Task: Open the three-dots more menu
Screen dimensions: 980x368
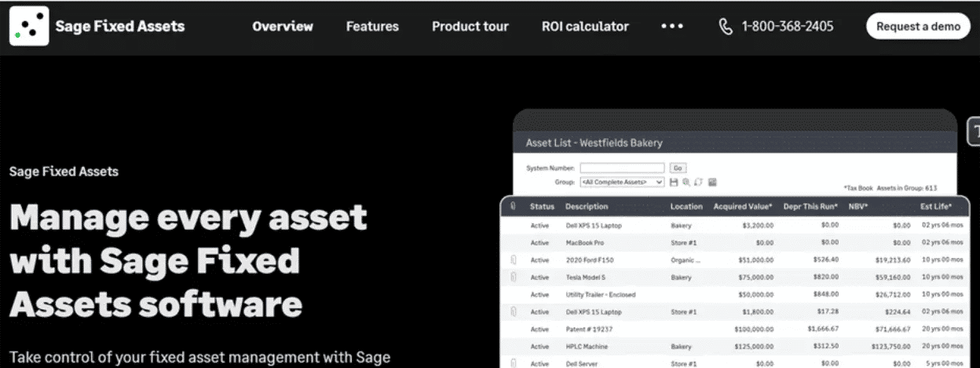Action: coord(672,26)
